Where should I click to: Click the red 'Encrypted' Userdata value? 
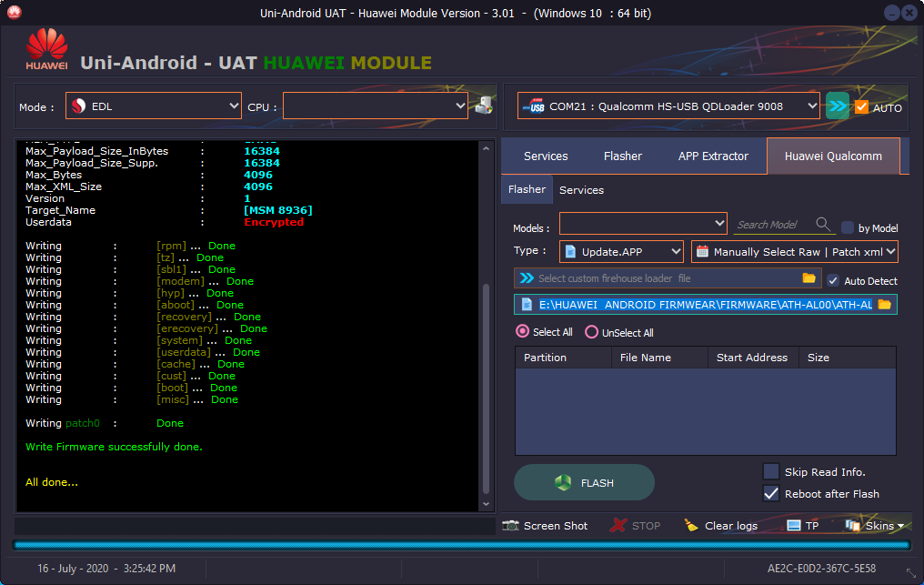[x=274, y=222]
